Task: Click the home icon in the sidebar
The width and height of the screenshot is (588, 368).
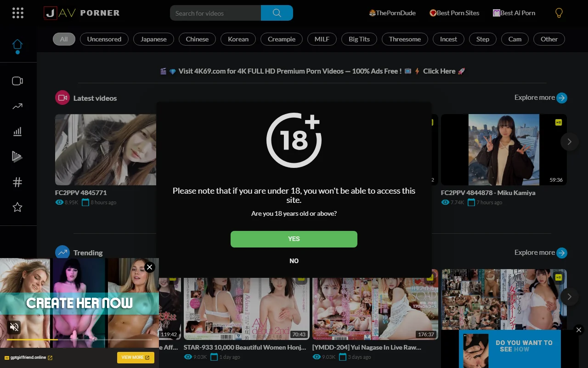Action: (17, 45)
